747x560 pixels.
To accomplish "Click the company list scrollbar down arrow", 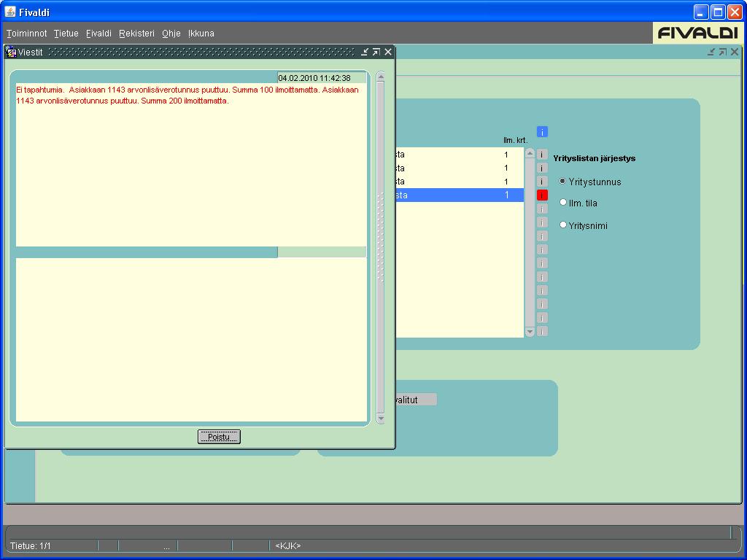I will pos(530,332).
